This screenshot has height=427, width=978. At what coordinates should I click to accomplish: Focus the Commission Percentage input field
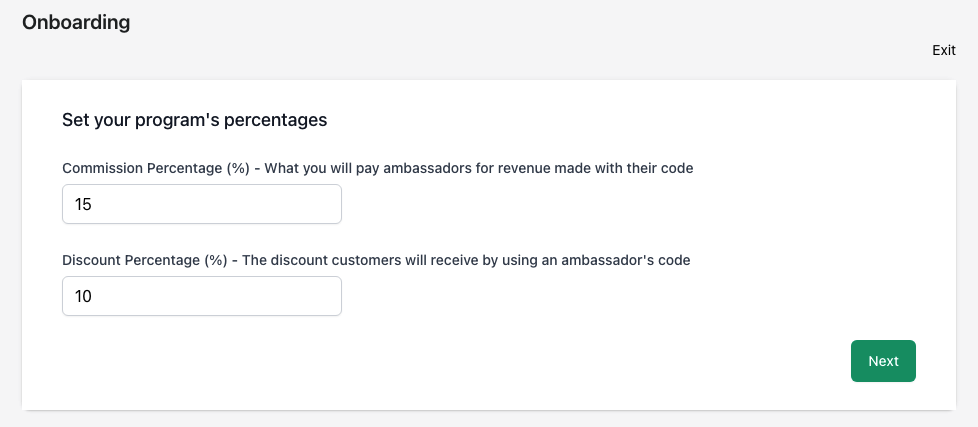(x=202, y=204)
